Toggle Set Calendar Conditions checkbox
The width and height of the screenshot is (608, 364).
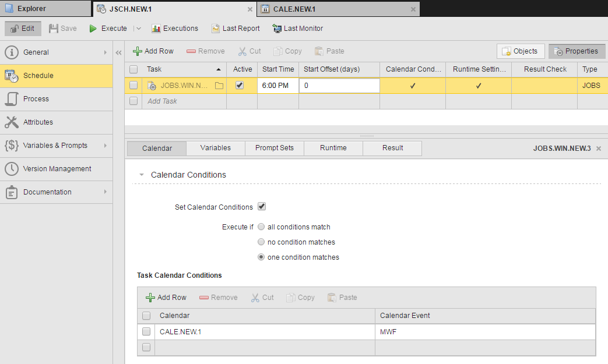coord(262,206)
